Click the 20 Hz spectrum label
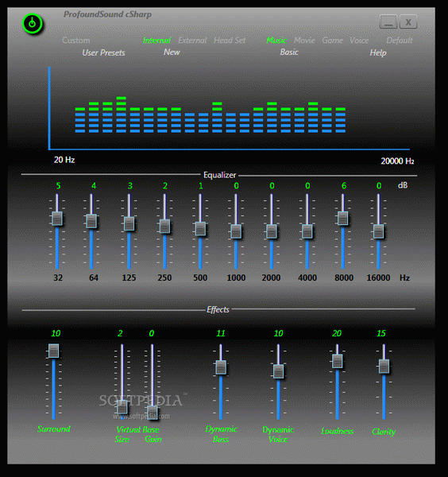This screenshot has width=448, height=477. click(64, 160)
